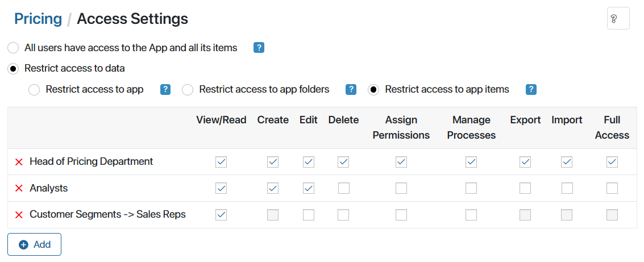Click the Delete column header
Viewport: 644px width, 262px height.
tap(344, 120)
